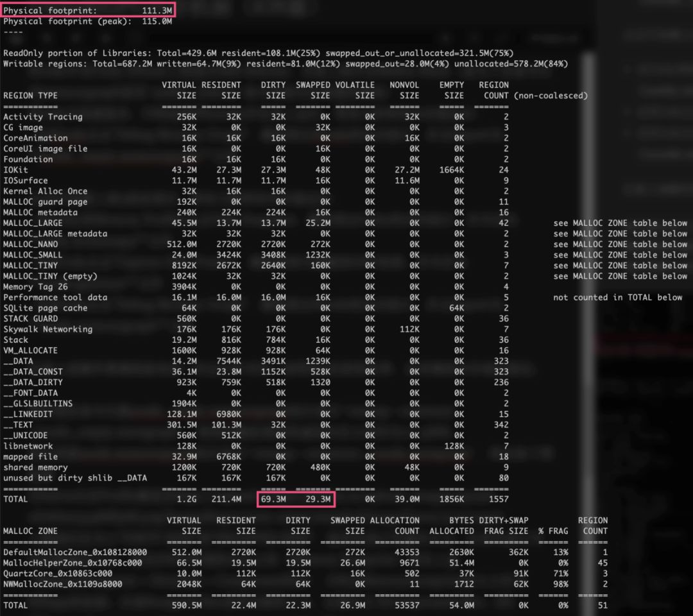Click the 301.5M virtual size of __TEXT

click(182, 424)
